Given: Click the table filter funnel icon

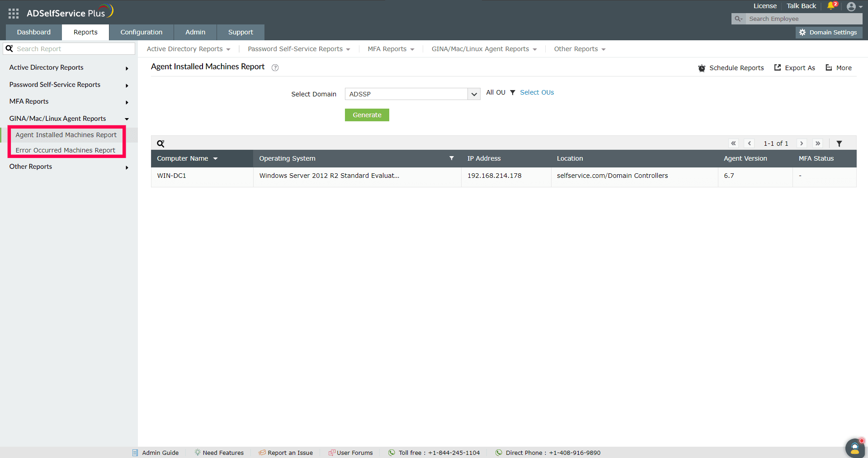Looking at the screenshot, I should 839,143.
